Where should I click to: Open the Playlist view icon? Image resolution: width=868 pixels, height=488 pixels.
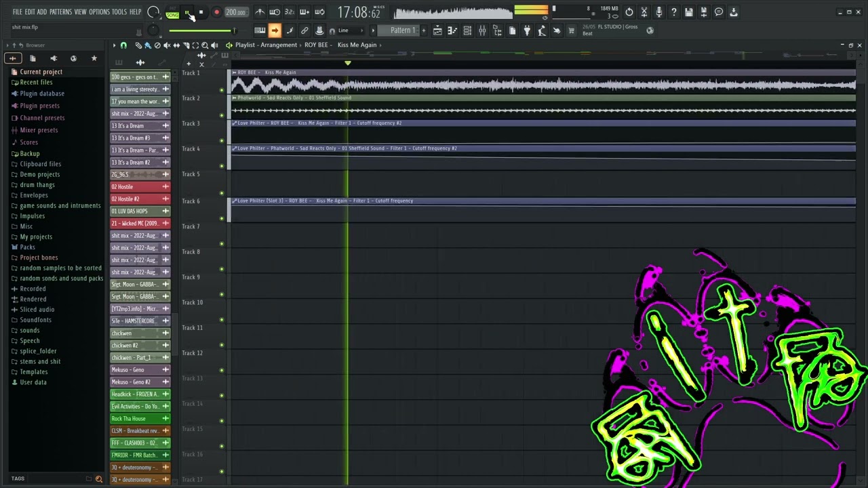pos(437,30)
